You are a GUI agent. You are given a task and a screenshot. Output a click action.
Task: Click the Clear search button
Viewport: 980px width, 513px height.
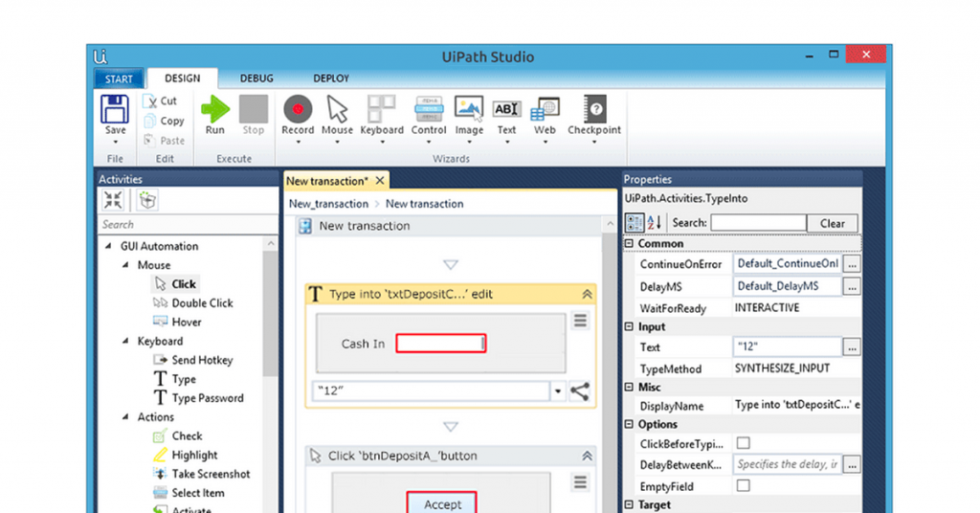(x=832, y=223)
